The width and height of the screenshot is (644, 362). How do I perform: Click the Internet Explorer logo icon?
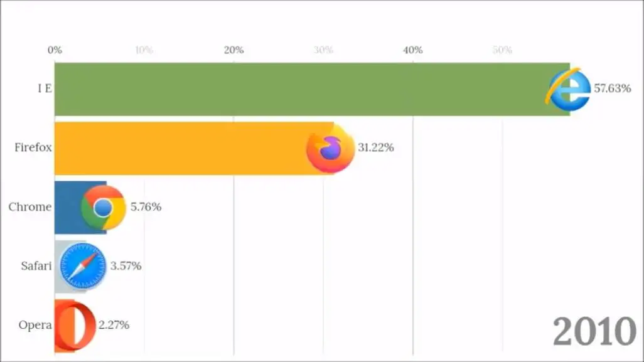pyautogui.click(x=568, y=90)
